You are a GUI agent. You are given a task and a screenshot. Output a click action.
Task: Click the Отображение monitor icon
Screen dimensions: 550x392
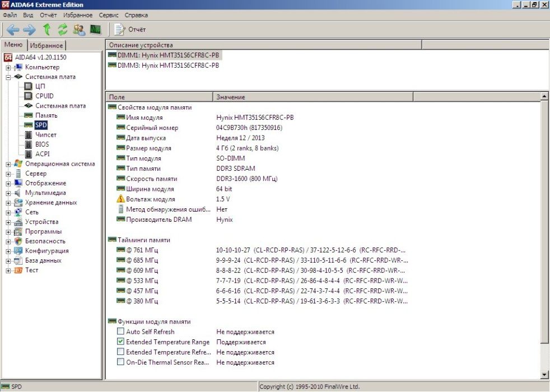(x=18, y=183)
